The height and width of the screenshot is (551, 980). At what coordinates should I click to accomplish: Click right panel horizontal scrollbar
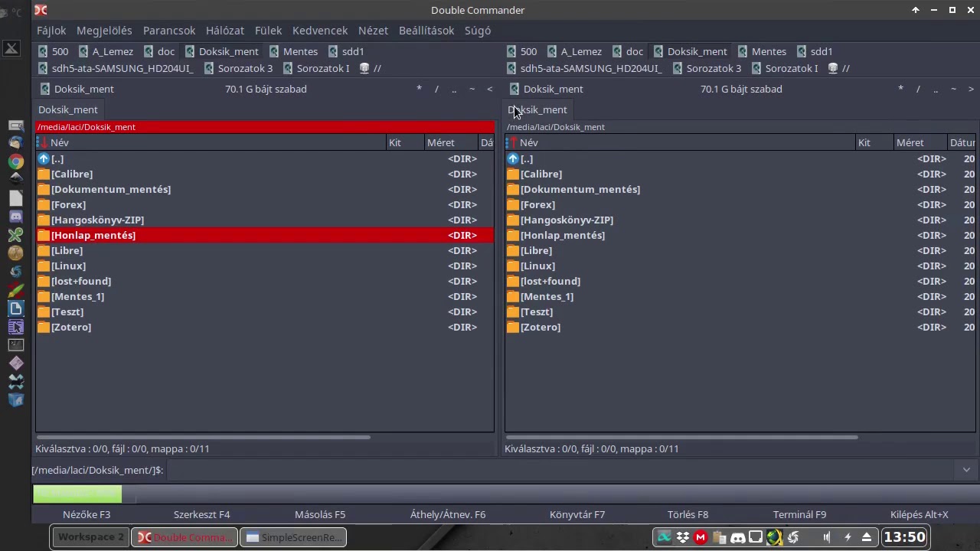coord(681,437)
